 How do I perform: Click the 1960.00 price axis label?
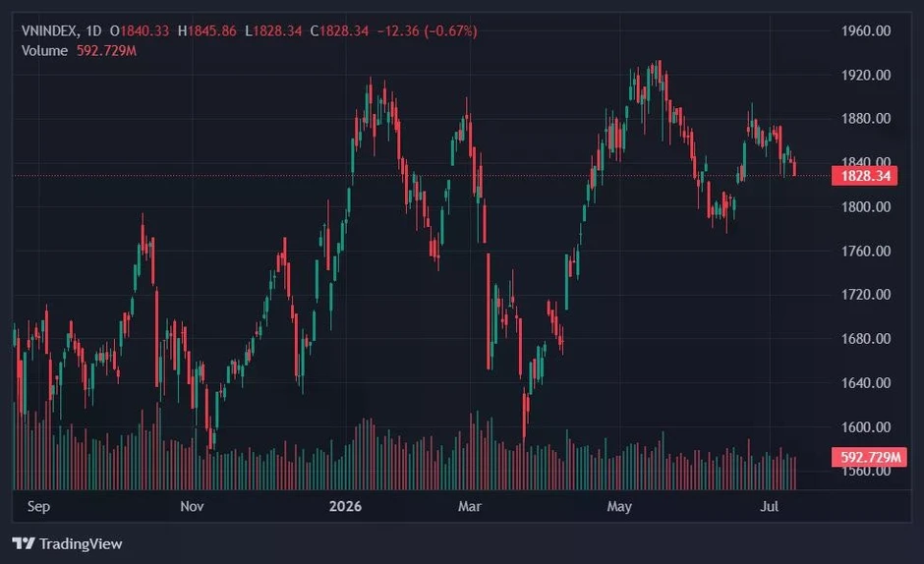(x=866, y=30)
